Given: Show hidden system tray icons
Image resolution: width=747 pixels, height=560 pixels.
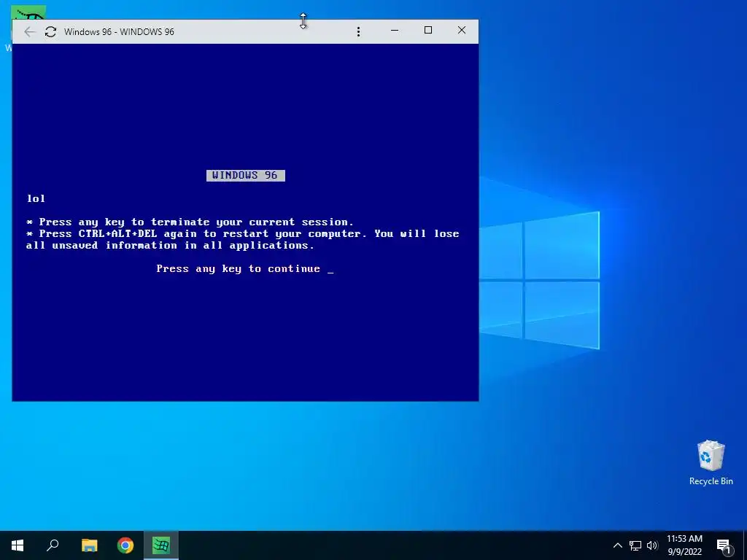Looking at the screenshot, I should tap(617, 545).
